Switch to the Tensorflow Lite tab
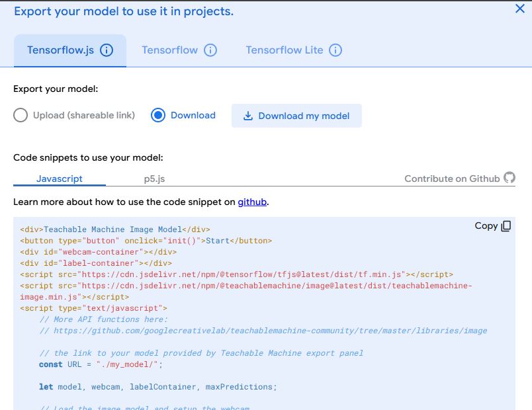Viewport: 532px width, 410px height. point(294,50)
